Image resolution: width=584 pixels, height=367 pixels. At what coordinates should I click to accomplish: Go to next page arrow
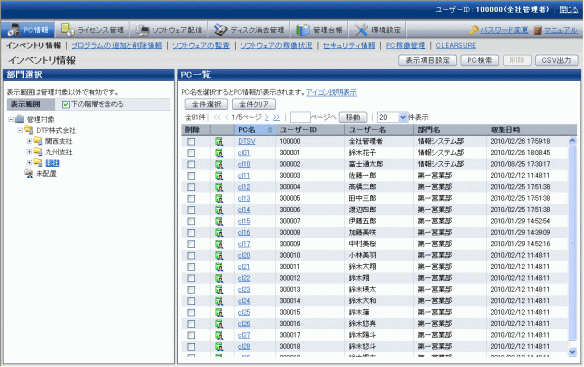[267, 118]
